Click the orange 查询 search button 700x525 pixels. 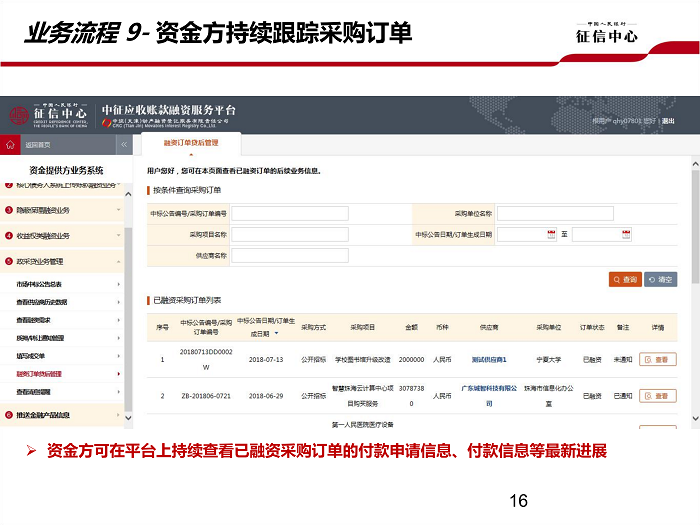click(624, 280)
